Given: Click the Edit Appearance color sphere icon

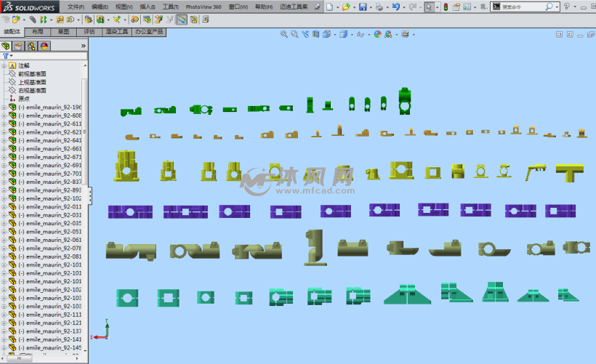Looking at the screenshot, I should 377,34.
